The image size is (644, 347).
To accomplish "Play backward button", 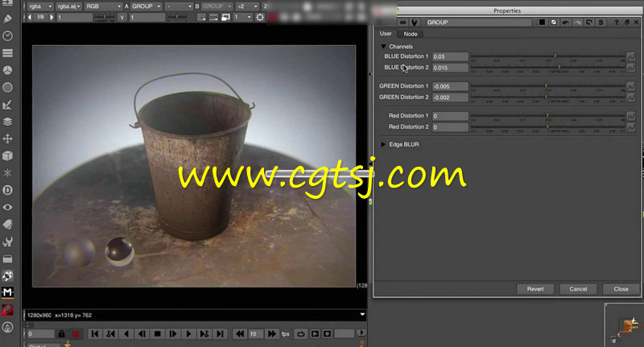I will coord(126,334).
